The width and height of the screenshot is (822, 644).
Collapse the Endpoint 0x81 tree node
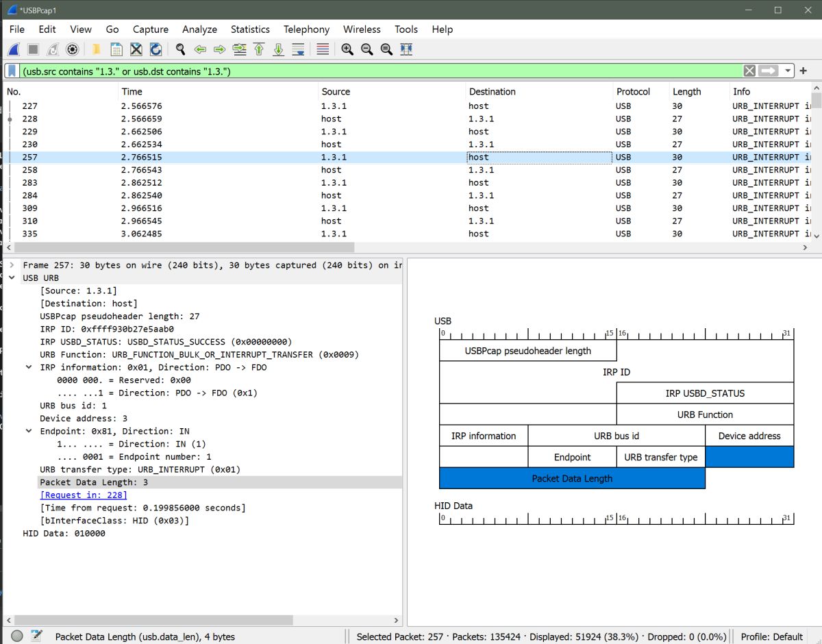tap(29, 432)
